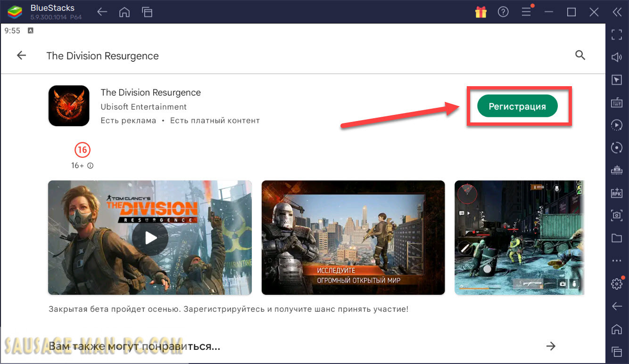Screen dimensions: 629x364
Task: Open the help question mark icon
Action: [x=504, y=12]
